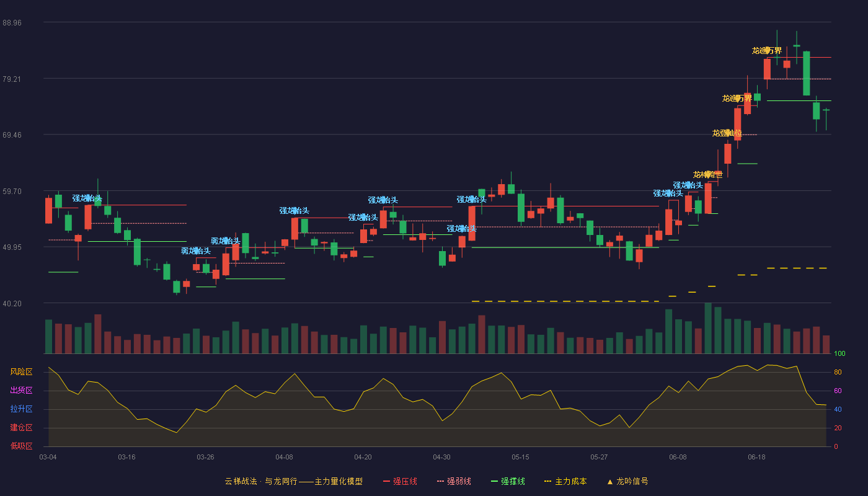Select the 低吸区 zone label
Screen dimensions: 868x496
(22, 446)
